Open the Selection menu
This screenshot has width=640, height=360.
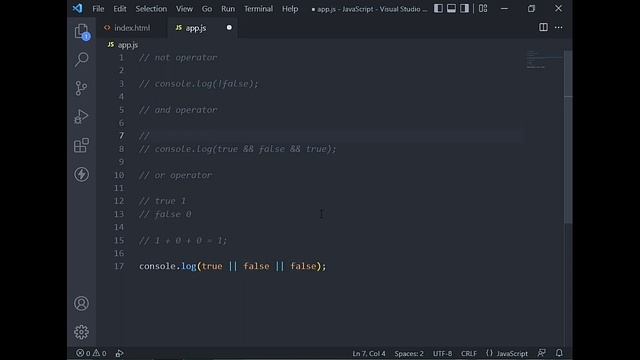click(x=151, y=9)
